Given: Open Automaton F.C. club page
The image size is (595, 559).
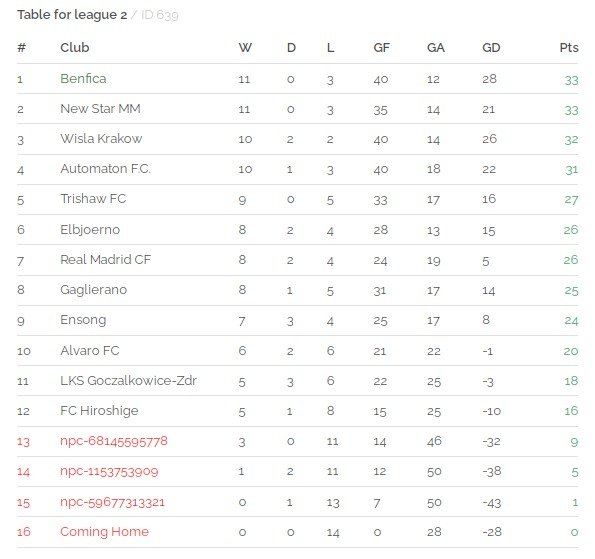Looking at the screenshot, I should [105, 168].
